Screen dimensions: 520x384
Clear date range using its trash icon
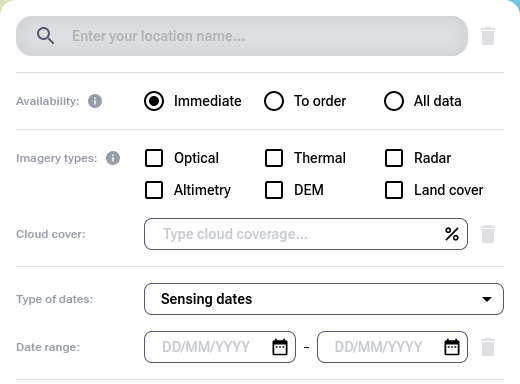488,347
